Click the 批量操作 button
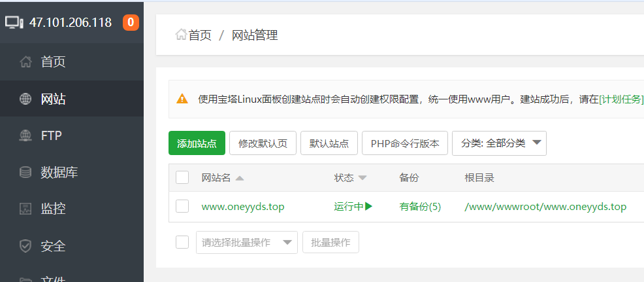Viewport: 644px width, 282px height. [x=330, y=242]
